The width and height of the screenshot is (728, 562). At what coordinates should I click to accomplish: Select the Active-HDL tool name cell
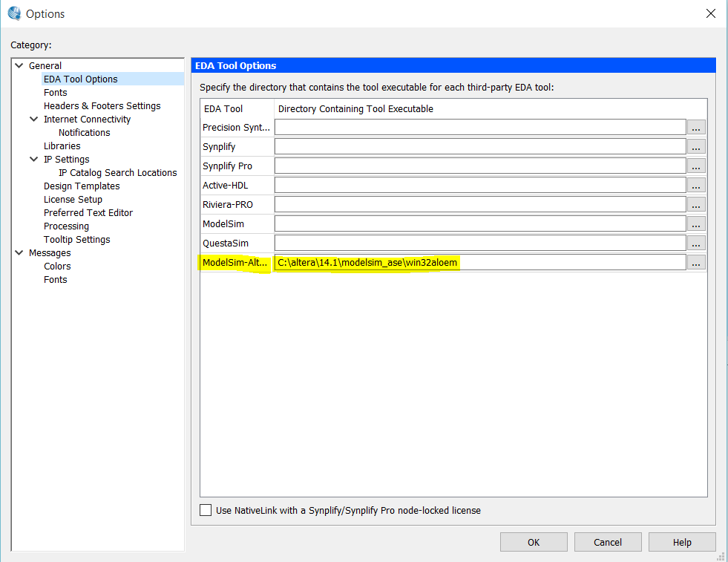pyautogui.click(x=237, y=186)
